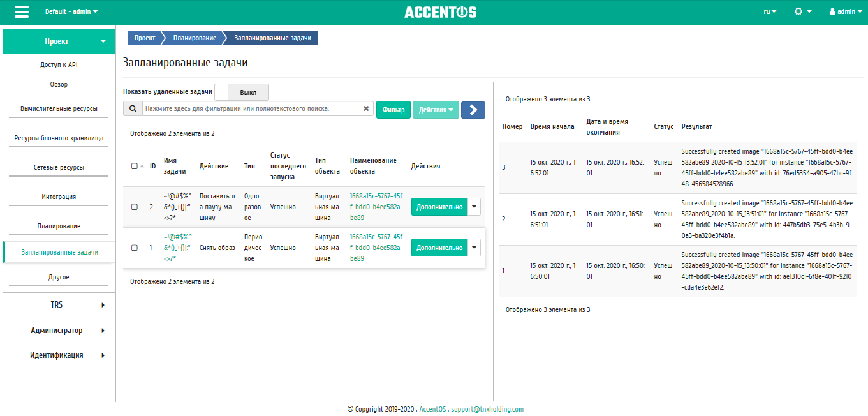This screenshot has width=868, height=416.
Task: Select the checkbox for task ID 1
Action: (135, 248)
